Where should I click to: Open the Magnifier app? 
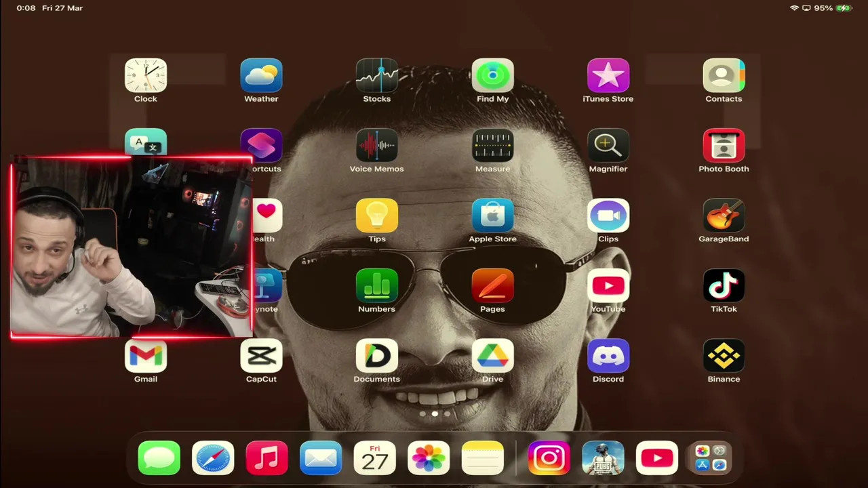[x=608, y=145]
